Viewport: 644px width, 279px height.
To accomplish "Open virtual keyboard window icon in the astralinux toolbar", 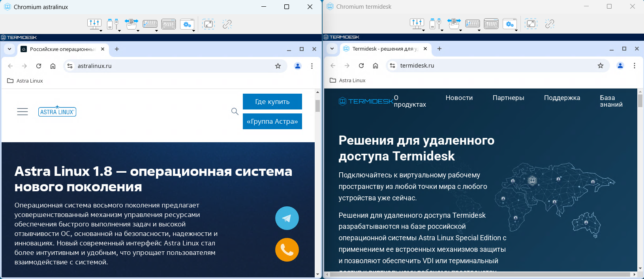I will coord(169,24).
